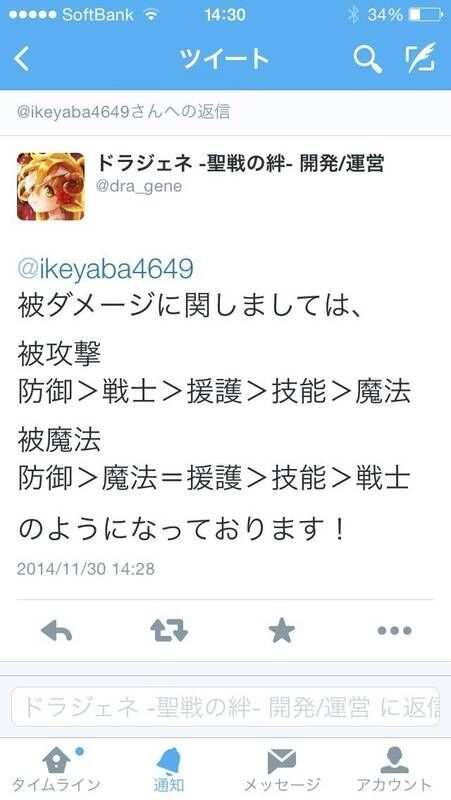Retweet this tweet
Viewport: 451px width, 800px height.
tap(169, 631)
